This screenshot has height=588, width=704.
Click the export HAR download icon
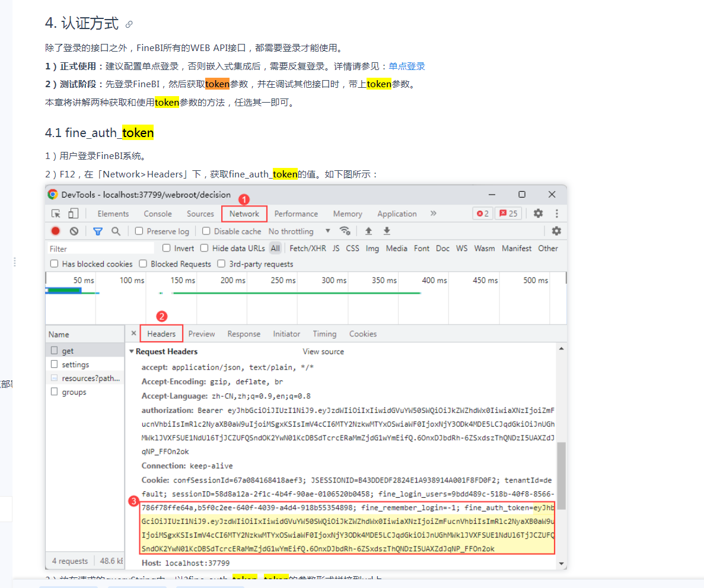point(387,231)
